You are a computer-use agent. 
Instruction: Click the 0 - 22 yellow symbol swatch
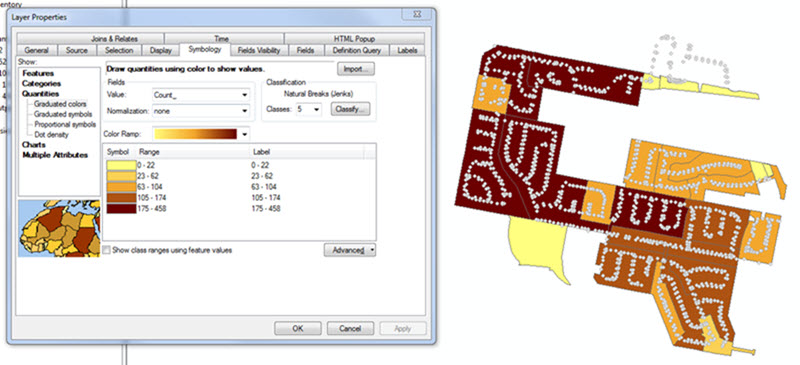(121, 165)
